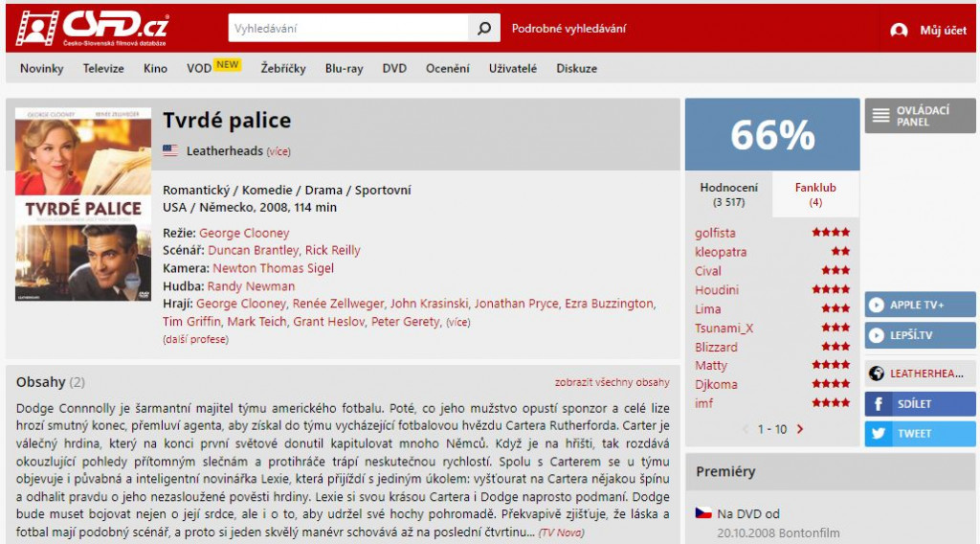Open user Cival profile
Screen dimensions: 980x544
707,271
